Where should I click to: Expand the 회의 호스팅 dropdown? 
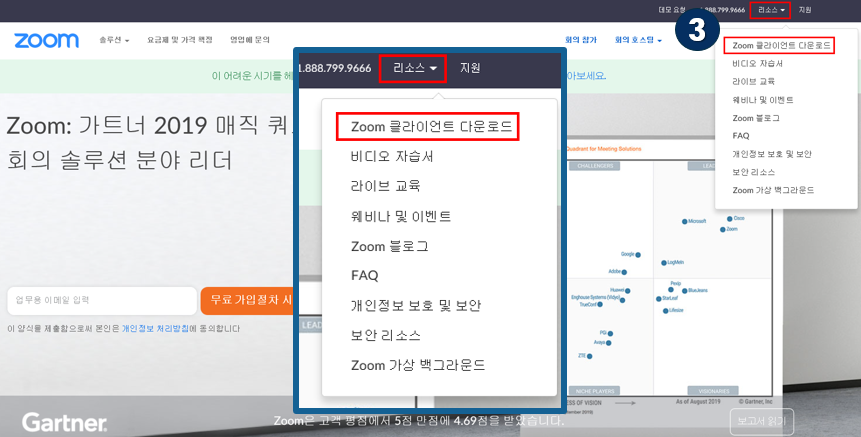click(x=638, y=40)
